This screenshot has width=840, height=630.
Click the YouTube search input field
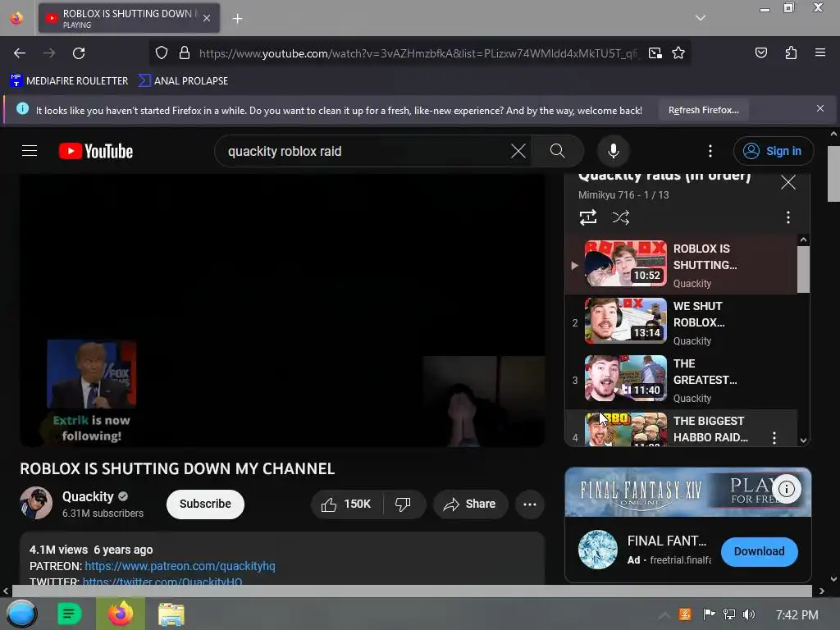click(x=364, y=151)
